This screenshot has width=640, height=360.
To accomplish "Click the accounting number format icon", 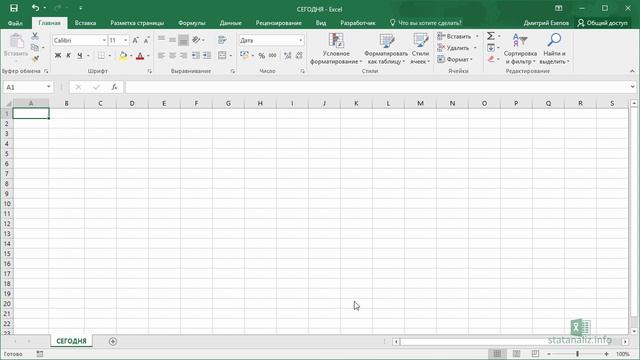I will click(244, 56).
